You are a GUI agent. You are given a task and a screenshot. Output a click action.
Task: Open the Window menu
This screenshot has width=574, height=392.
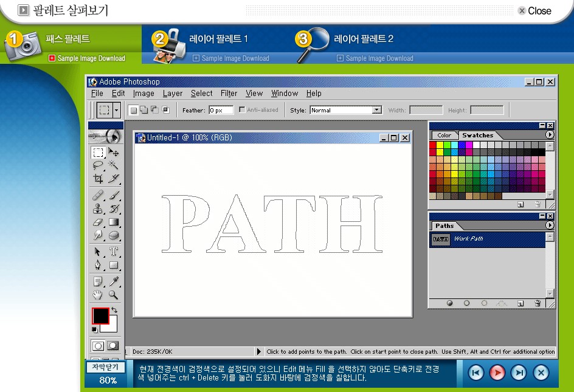click(285, 94)
